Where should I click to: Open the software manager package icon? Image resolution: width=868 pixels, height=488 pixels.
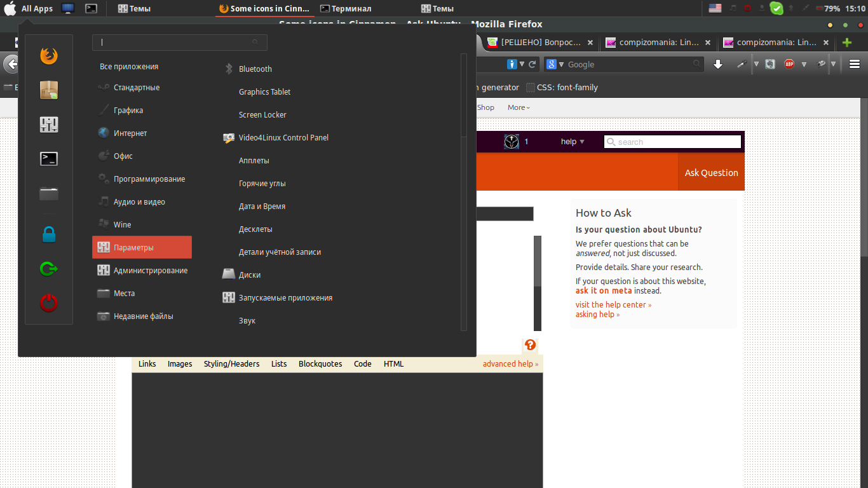coord(49,90)
